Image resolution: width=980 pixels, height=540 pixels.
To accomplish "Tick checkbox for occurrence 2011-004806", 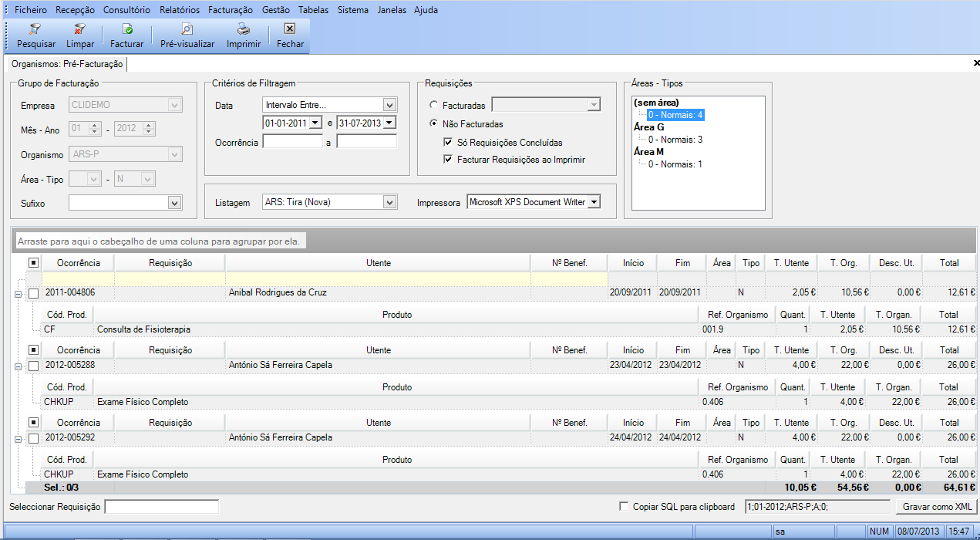I will pos(33,292).
